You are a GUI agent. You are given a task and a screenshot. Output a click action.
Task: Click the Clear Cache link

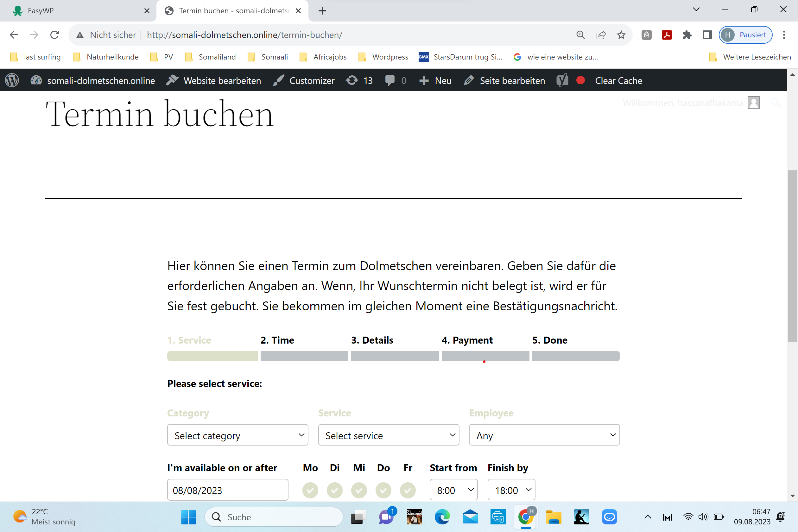click(x=618, y=80)
